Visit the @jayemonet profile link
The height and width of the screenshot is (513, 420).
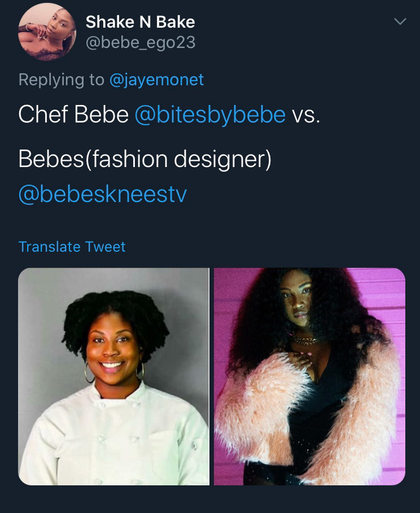pyautogui.click(x=156, y=80)
